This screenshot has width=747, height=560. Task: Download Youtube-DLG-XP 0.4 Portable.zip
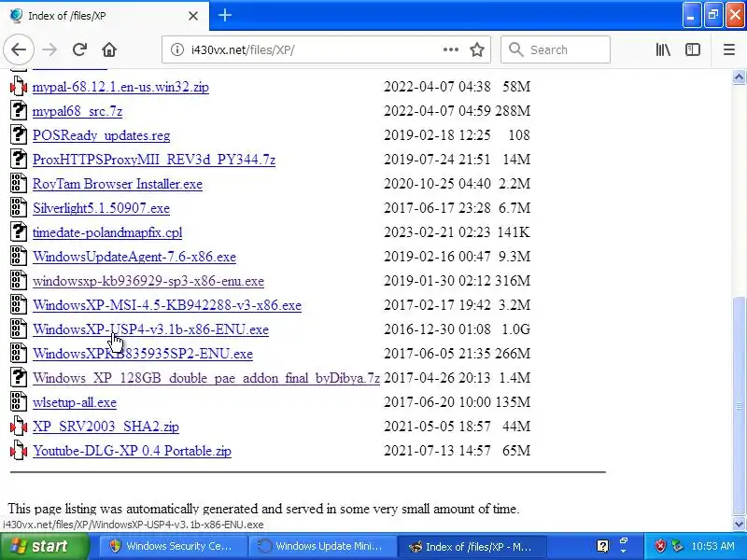(132, 452)
